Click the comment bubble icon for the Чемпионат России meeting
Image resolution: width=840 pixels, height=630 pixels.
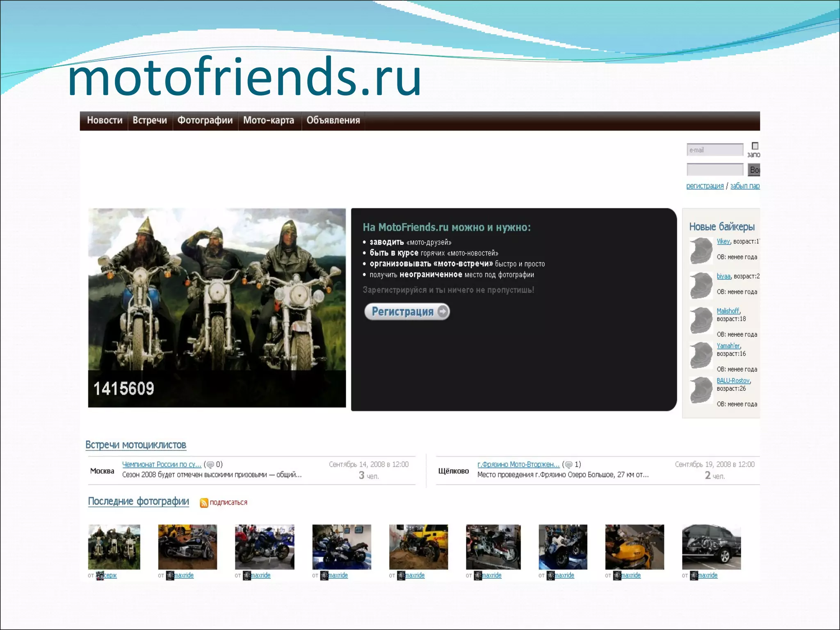210,465
